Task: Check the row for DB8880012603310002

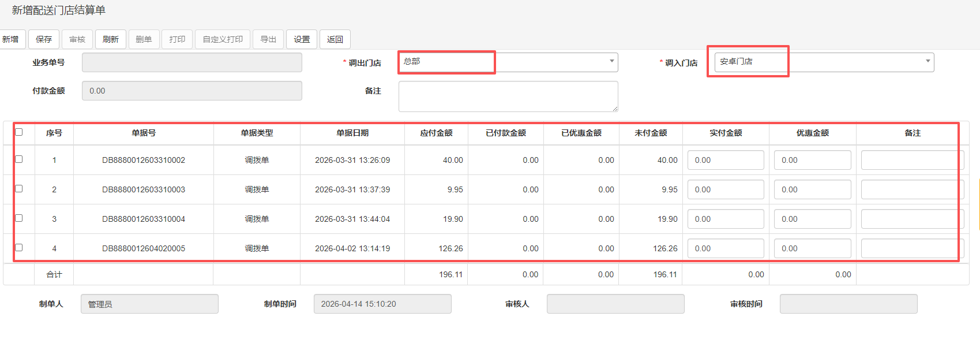Action: (19, 159)
